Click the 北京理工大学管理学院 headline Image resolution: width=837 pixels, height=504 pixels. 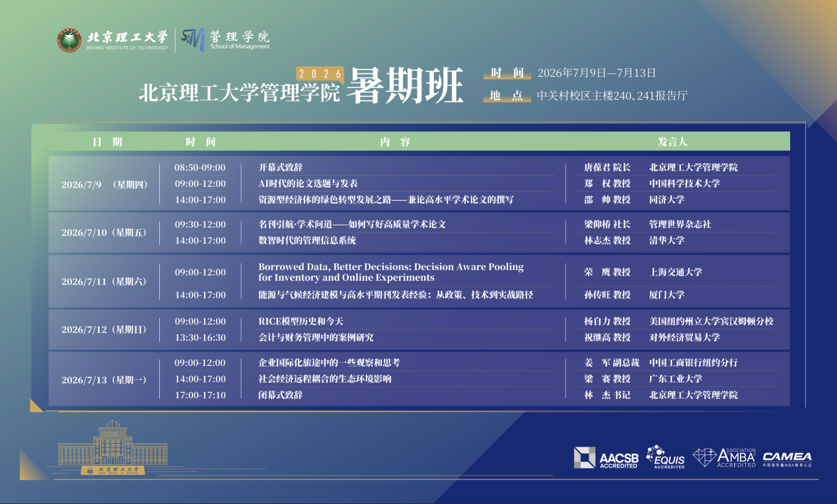[239, 92]
